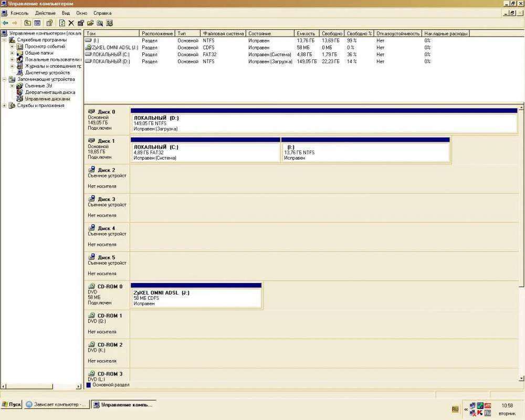Expand the Службы и приложения tree node
The height and width of the screenshot is (420, 525).
click(x=5, y=106)
